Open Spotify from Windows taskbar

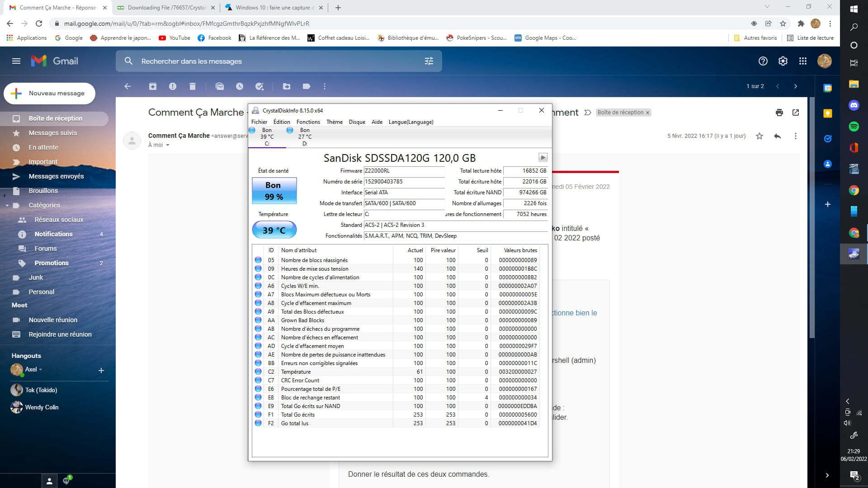854,127
